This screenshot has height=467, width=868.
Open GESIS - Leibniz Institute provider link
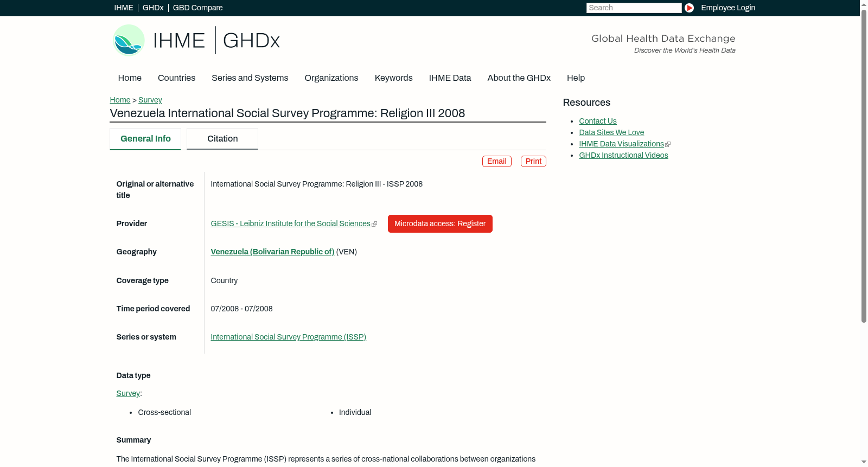[290, 224]
